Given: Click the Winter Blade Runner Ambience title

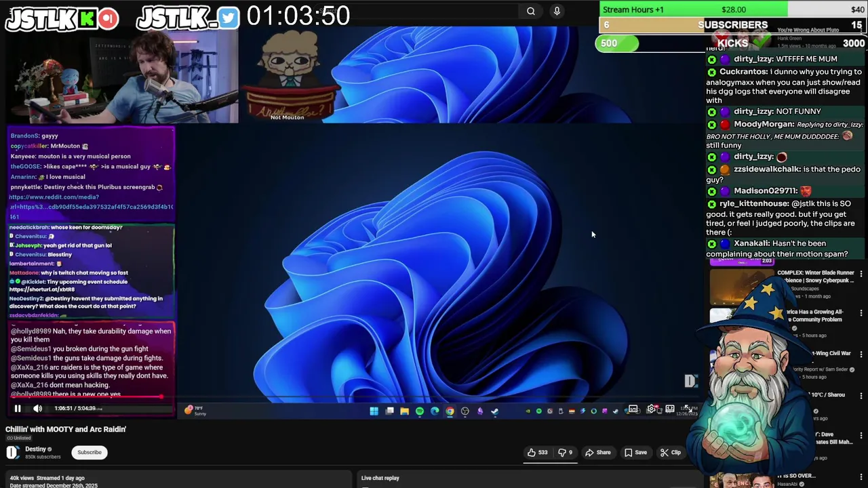Looking at the screenshot, I should [x=816, y=277].
